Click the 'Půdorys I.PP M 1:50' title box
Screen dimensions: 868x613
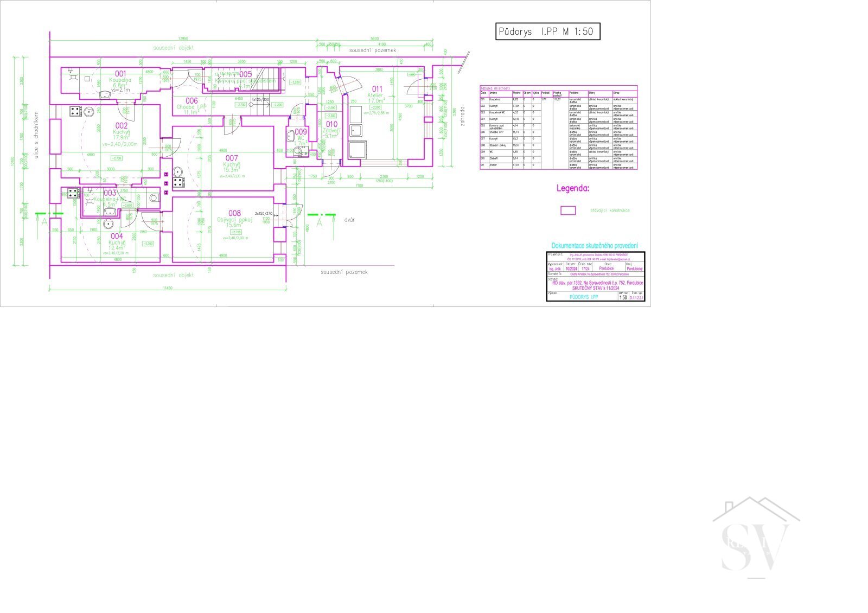[548, 32]
